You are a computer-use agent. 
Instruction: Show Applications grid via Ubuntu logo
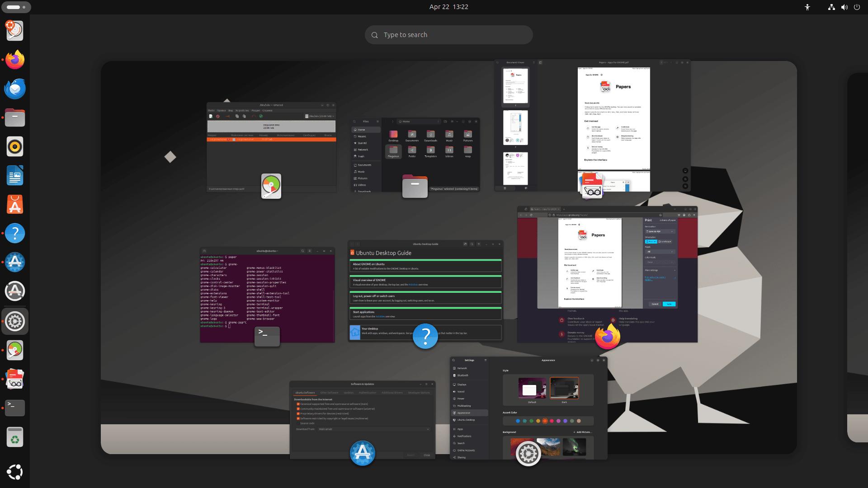pyautogui.click(x=15, y=472)
